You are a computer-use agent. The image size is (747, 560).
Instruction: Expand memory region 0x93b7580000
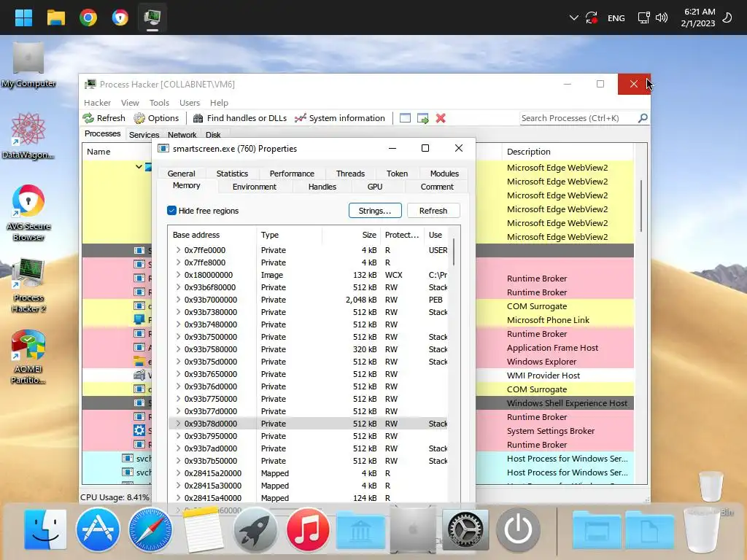click(x=178, y=349)
